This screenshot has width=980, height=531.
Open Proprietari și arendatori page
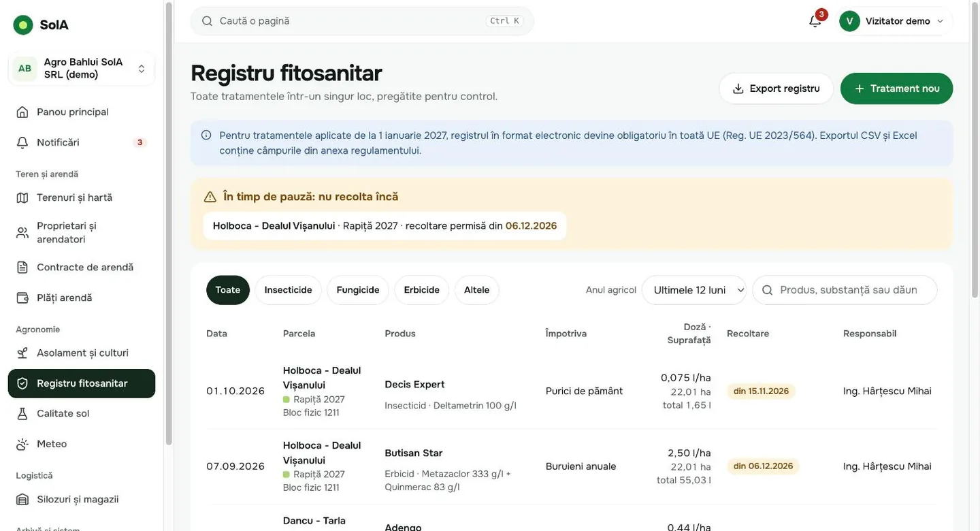[x=82, y=232]
